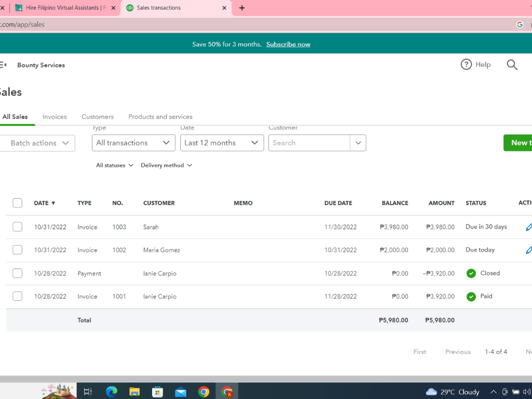532x399 pixels.
Task: Check the box for Maria Gomez invoice 1002
Action: (x=17, y=250)
